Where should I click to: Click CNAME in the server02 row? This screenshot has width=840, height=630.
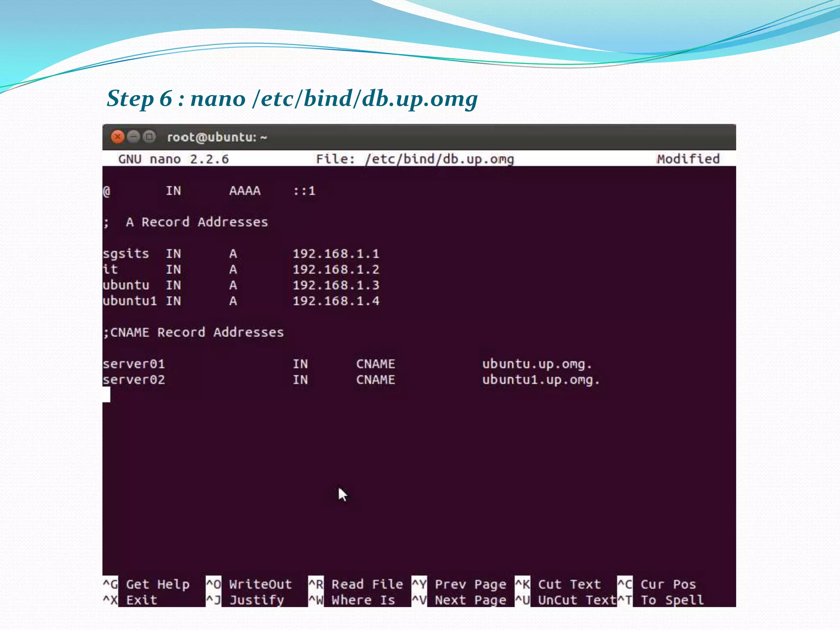376,380
